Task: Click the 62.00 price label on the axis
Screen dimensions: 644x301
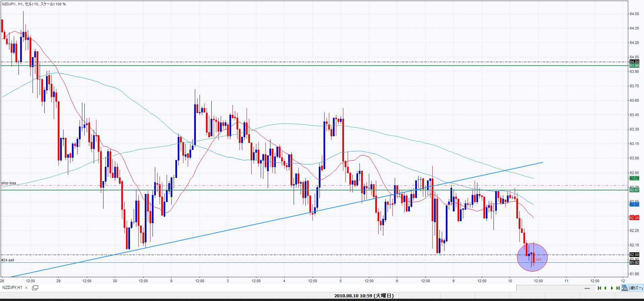Action: 634,255
